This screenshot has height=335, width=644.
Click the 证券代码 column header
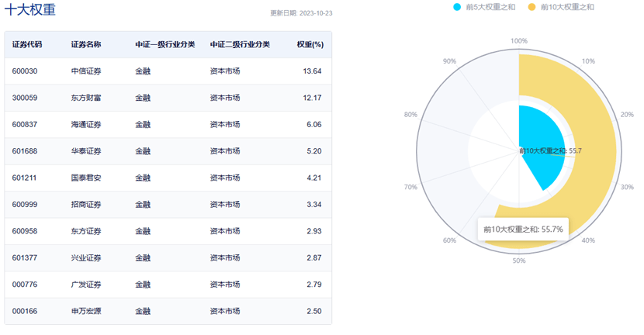click(x=27, y=44)
